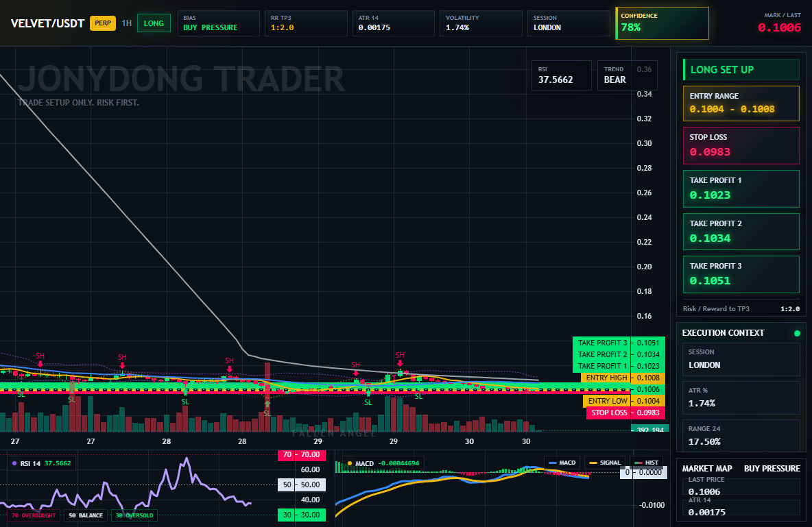The image size is (812, 527).
Task: Click the TAKE PROFIT 2 chart level label
Action: click(601, 354)
